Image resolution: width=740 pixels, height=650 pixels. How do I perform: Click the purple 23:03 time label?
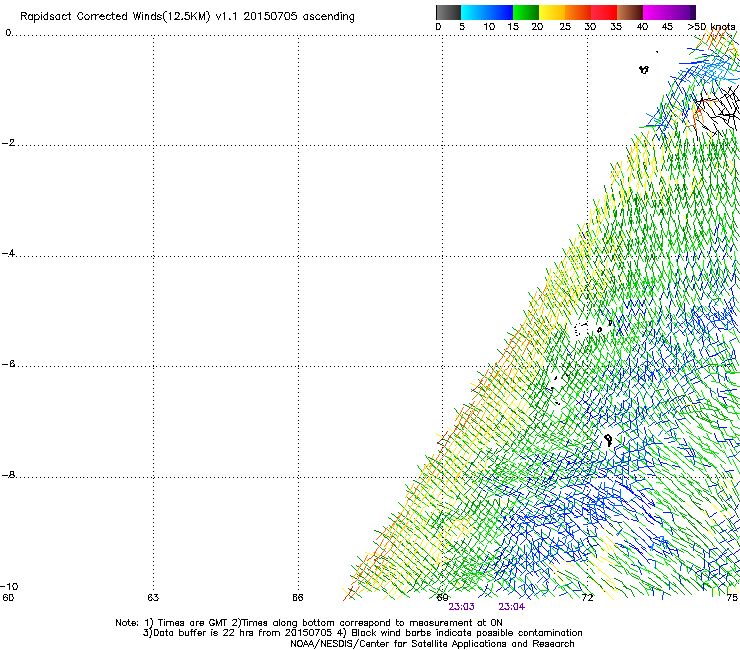click(x=461, y=607)
